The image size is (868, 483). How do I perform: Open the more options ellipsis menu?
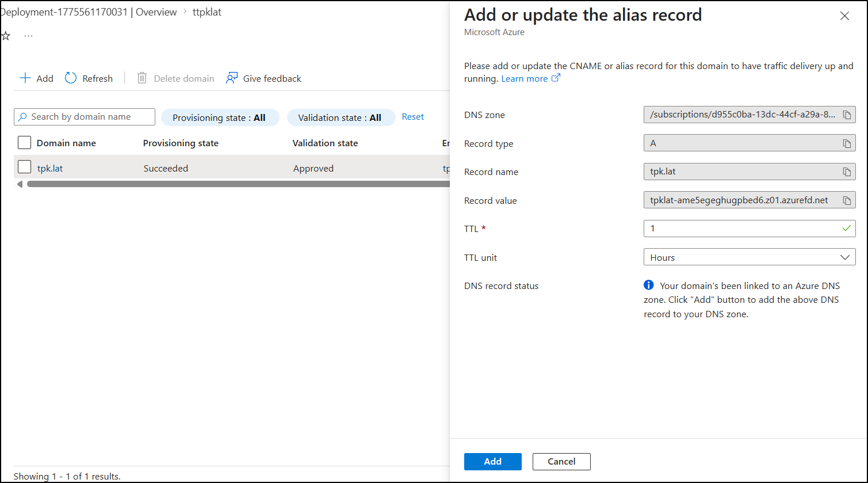pos(28,36)
